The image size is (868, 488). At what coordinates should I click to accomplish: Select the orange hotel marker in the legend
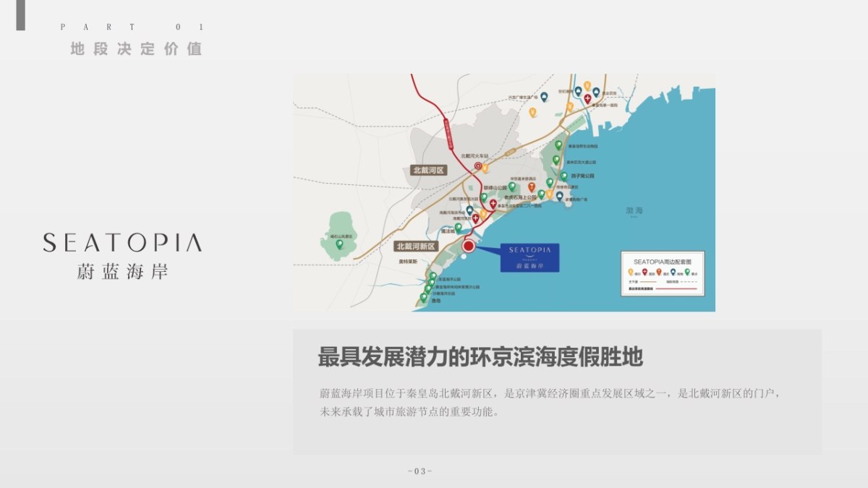pyautogui.click(x=659, y=273)
